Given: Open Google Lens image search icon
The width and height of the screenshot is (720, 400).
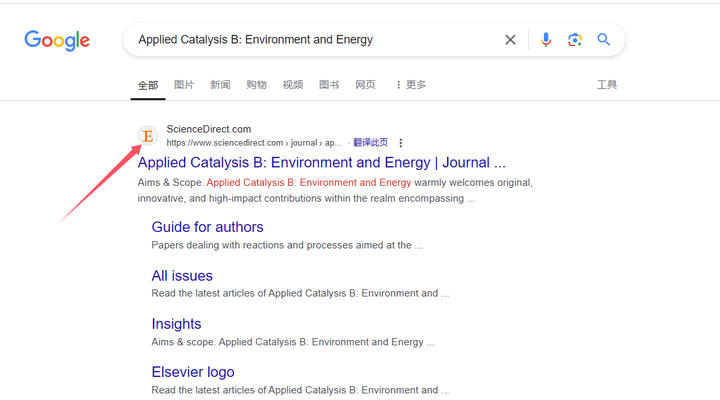Looking at the screenshot, I should 574,40.
